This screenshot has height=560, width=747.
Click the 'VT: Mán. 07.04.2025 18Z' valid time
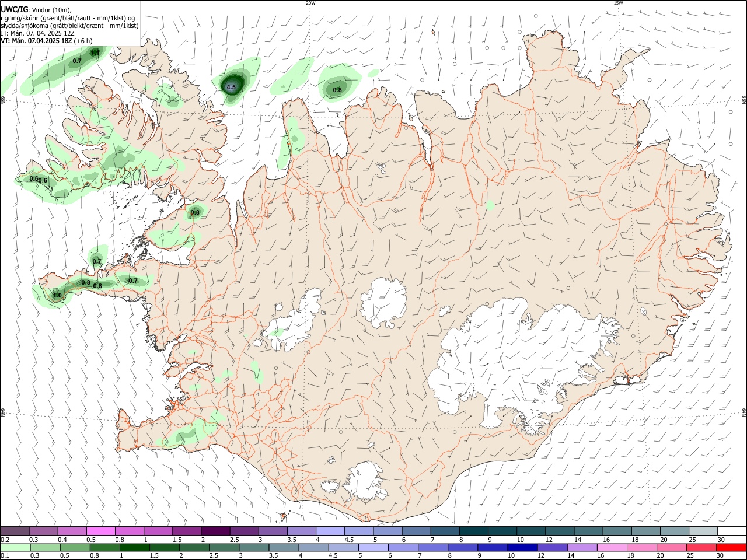pyautogui.click(x=36, y=41)
